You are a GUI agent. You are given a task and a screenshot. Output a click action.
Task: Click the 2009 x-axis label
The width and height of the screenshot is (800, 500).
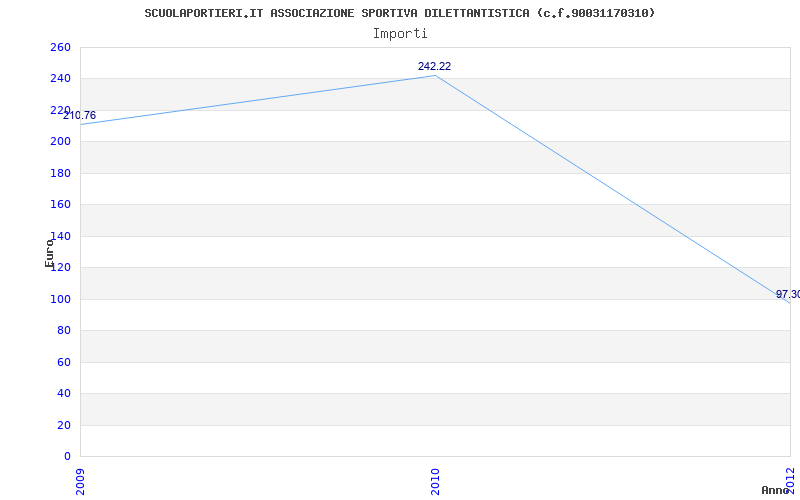(x=81, y=481)
